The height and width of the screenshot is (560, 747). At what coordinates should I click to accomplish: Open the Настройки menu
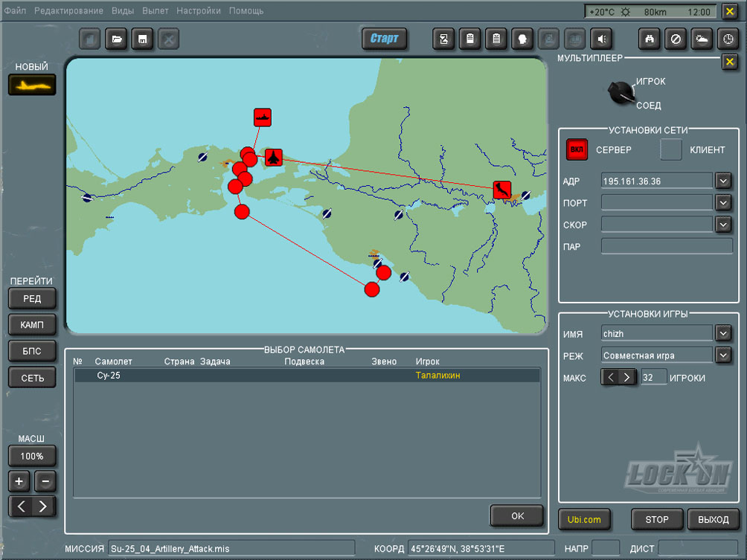coord(199,11)
